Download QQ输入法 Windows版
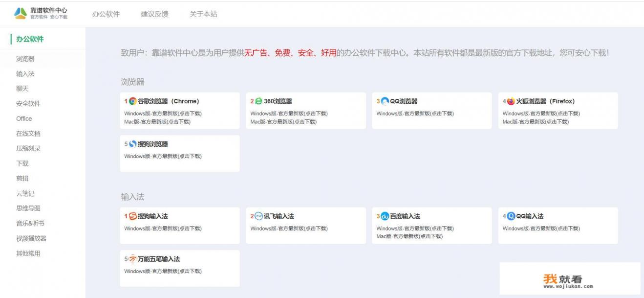The width and height of the screenshot is (644, 298). (541, 229)
